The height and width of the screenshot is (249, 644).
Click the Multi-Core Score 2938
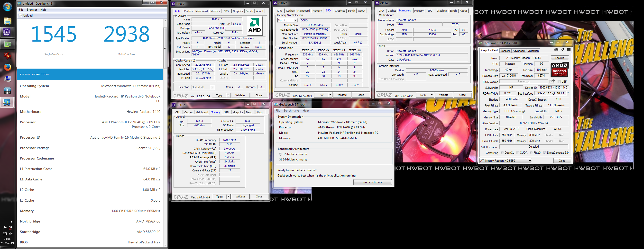pos(127,34)
